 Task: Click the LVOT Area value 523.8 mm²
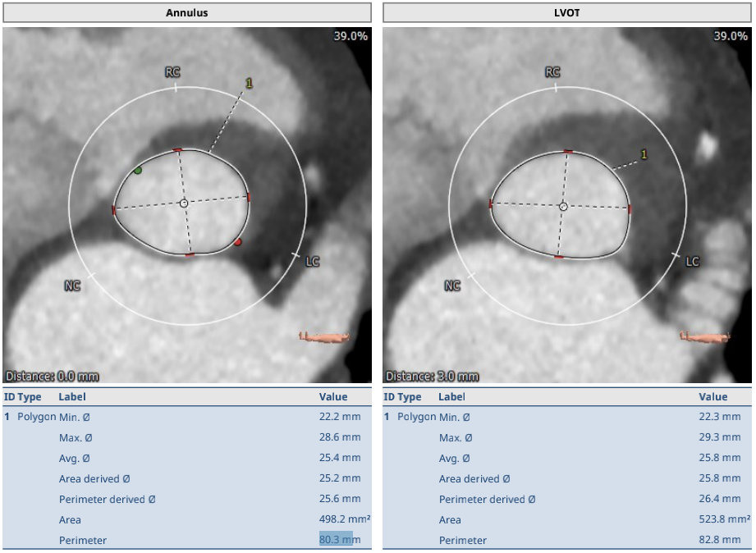(x=724, y=519)
